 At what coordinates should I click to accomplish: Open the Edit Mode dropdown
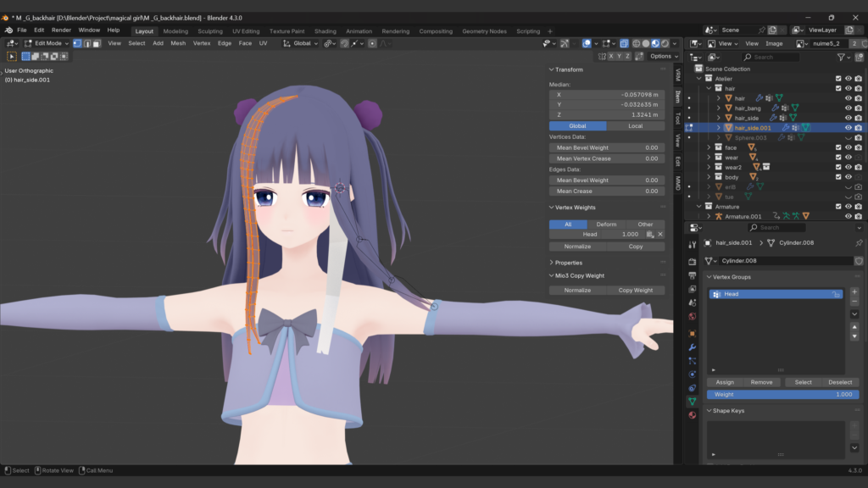tap(47, 43)
